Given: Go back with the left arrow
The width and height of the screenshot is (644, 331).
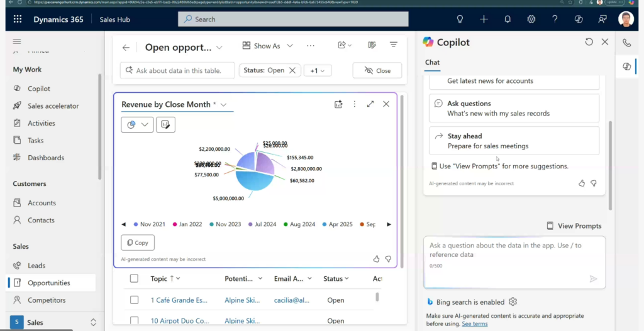Looking at the screenshot, I should tap(126, 48).
